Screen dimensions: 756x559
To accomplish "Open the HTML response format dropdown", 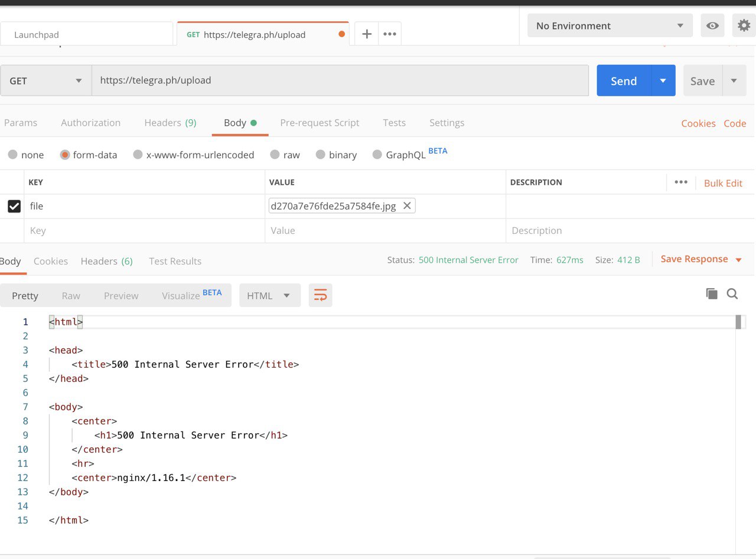I will tap(270, 295).
